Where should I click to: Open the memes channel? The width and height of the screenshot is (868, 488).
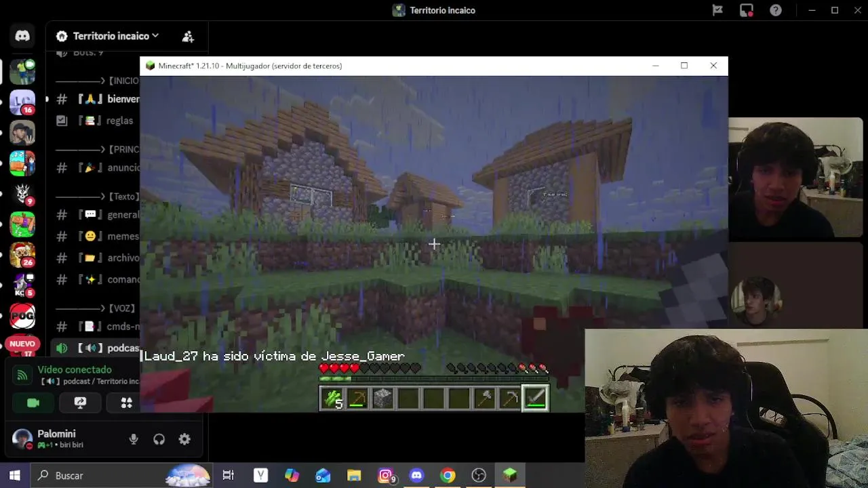click(98, 237)
